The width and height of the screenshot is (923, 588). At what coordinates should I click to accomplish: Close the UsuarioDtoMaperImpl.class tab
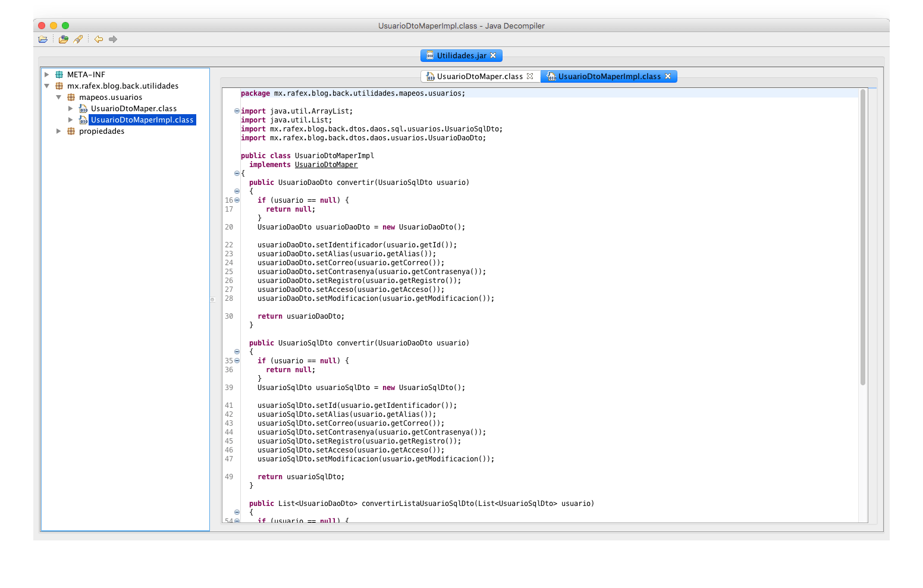click(x=668, y=76)
